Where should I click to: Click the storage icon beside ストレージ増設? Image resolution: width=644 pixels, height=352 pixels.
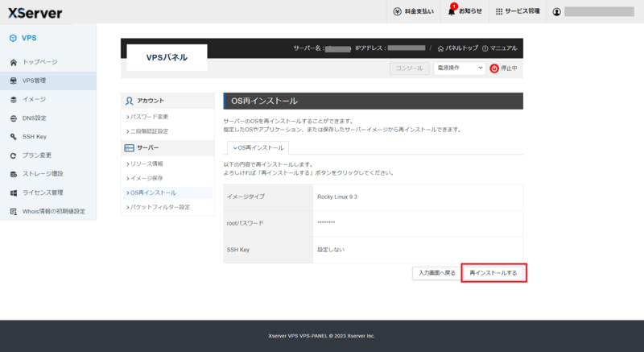(x=14, y=174)
